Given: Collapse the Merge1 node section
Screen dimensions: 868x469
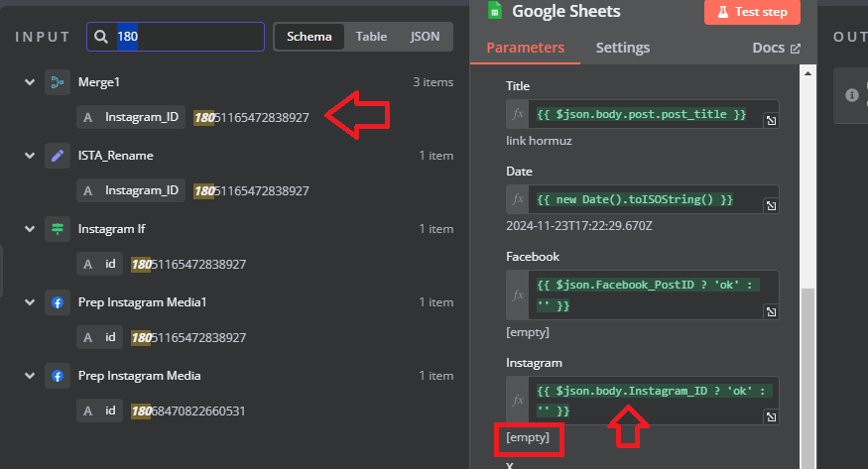Looking at the screenshot, I should point(30,82).
